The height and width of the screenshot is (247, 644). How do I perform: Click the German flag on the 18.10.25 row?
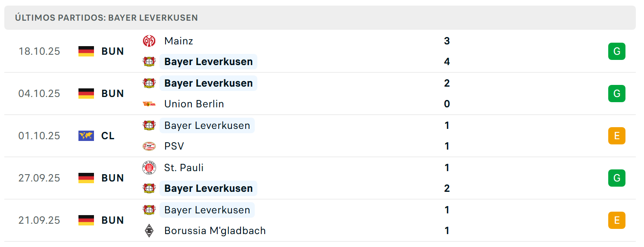tap(86, 51)
